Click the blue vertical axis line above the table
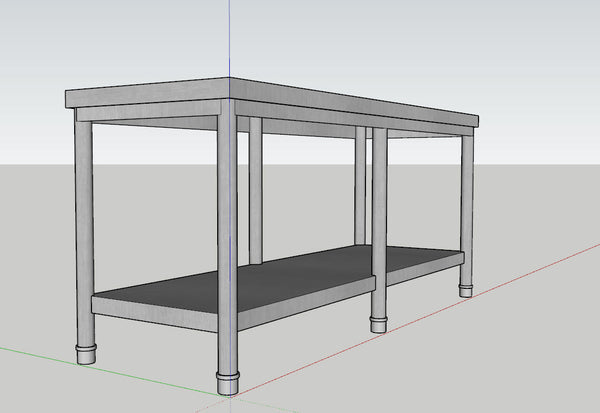 [229, 38]
